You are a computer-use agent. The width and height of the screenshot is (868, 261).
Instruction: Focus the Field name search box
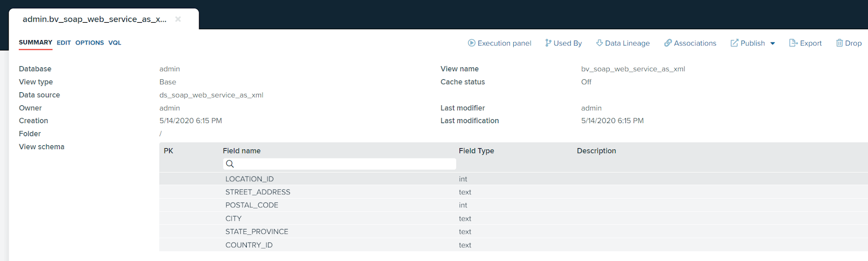(340, 164)
